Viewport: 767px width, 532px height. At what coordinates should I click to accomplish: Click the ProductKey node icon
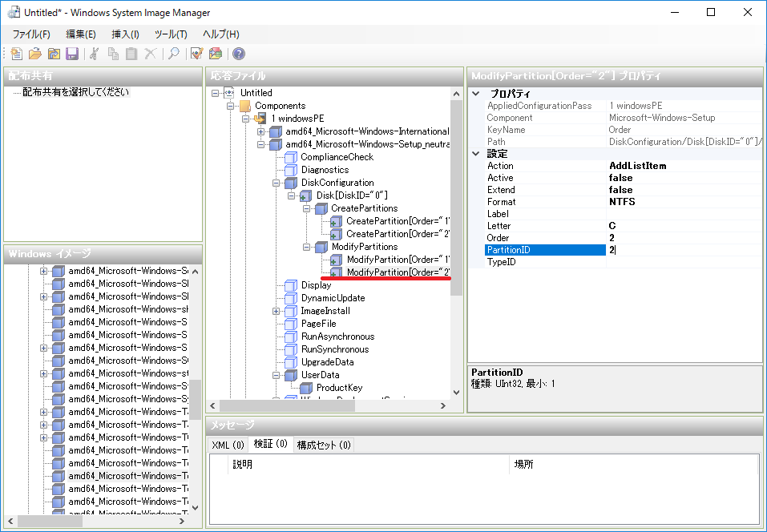click(x=306, y=388)
